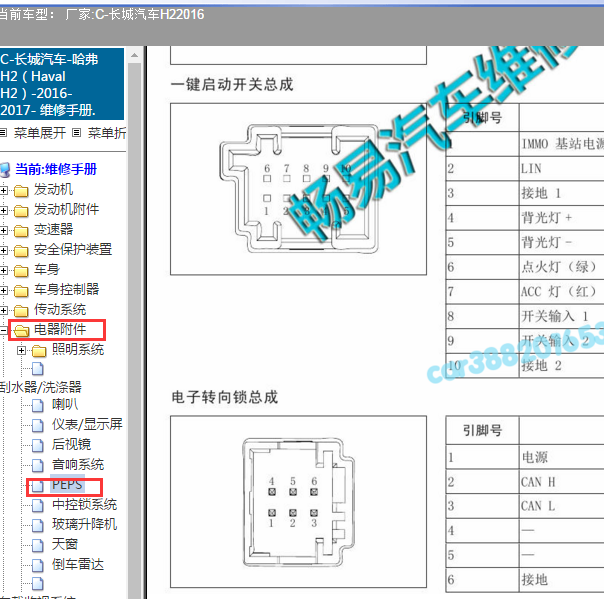Expand the 发动机附件 tree node
Screen dimensions: 604x599
point(3,210)
